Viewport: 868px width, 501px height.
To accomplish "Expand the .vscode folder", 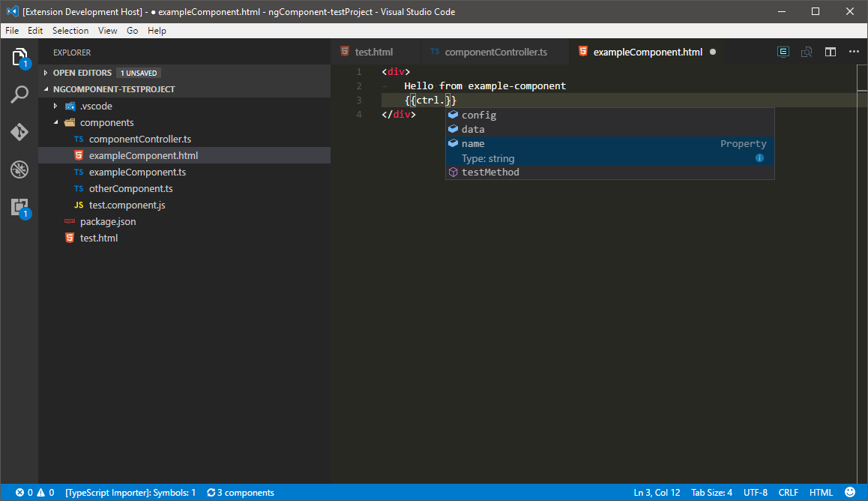I will pyautogui.click(x=184, y=106).
